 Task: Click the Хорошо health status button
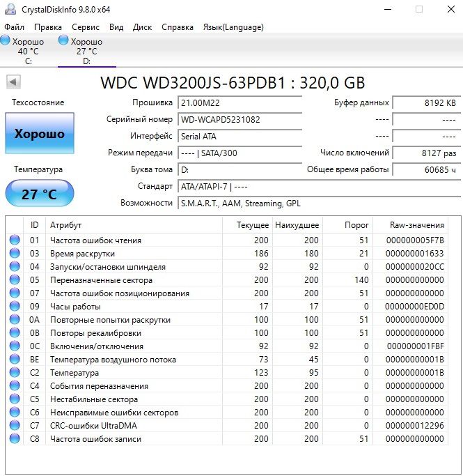click(40, 134)
